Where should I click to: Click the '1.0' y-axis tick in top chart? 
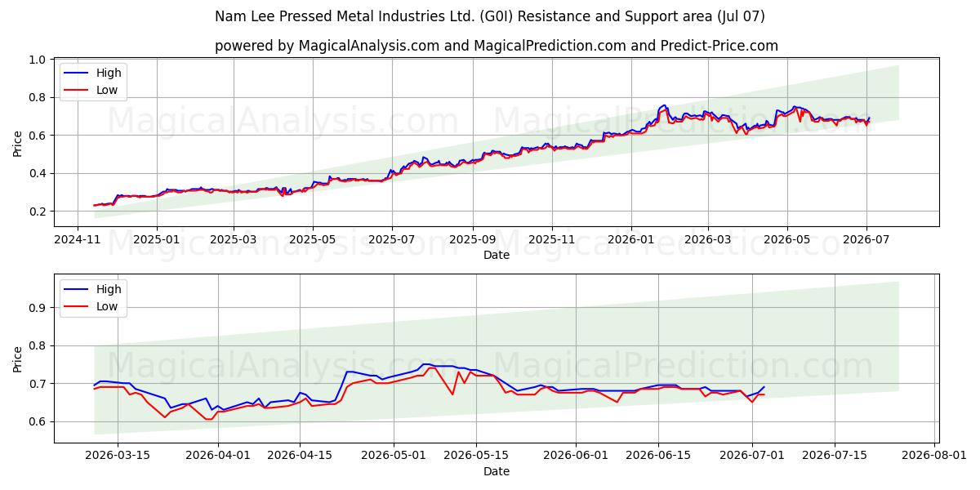pyautogui.click(x=38, y=60)
